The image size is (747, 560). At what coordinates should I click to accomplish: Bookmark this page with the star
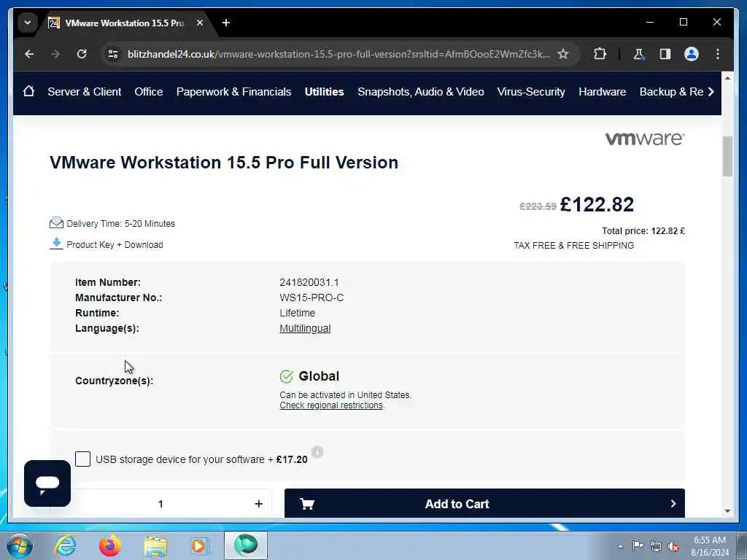tap(563, 54)
